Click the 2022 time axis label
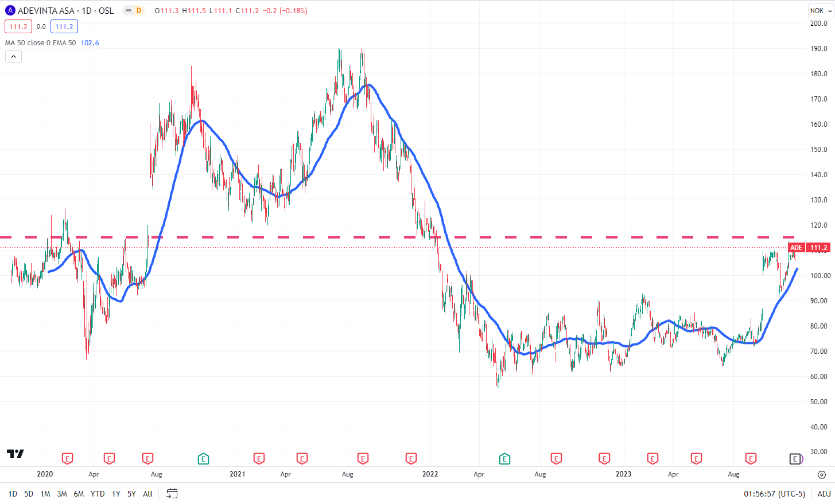 tap(430, 474)
